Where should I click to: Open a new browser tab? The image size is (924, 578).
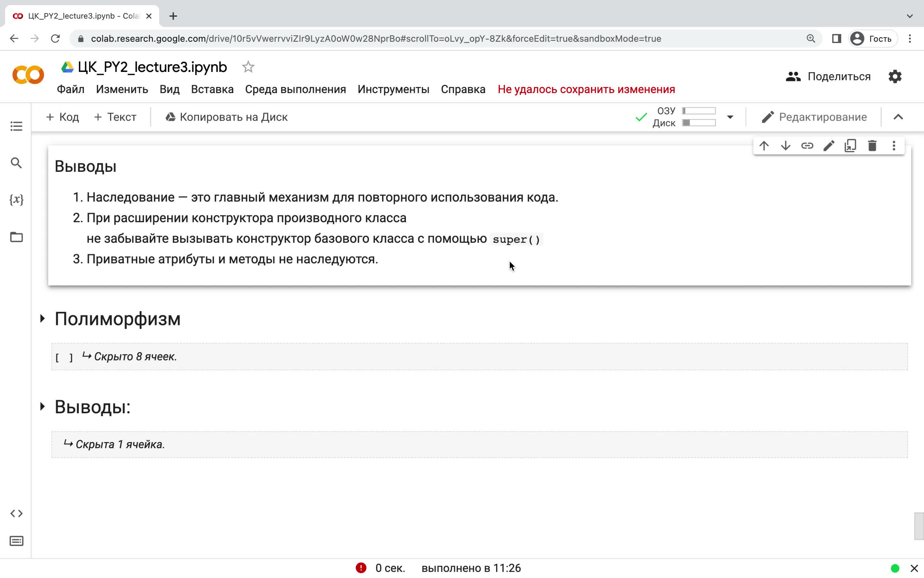pos(173,16)
